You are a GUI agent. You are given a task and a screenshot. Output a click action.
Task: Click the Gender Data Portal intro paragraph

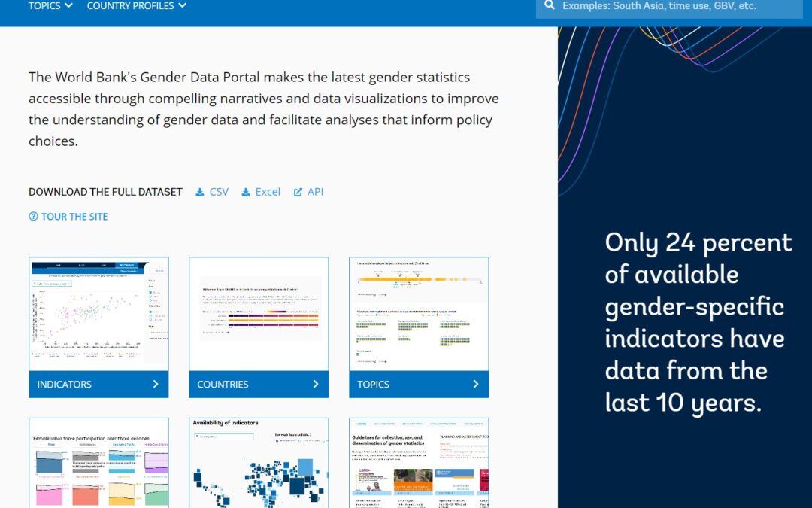(264, 109)
